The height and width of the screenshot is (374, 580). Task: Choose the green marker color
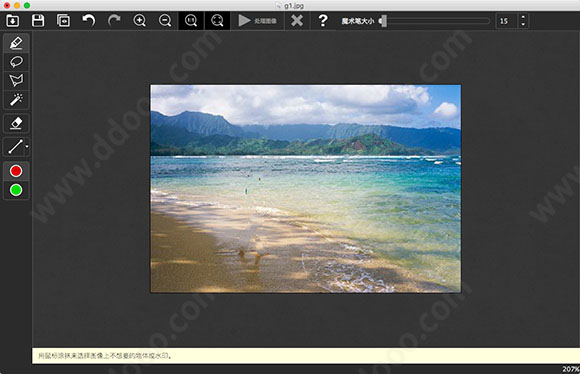click(x=16, y=190)
